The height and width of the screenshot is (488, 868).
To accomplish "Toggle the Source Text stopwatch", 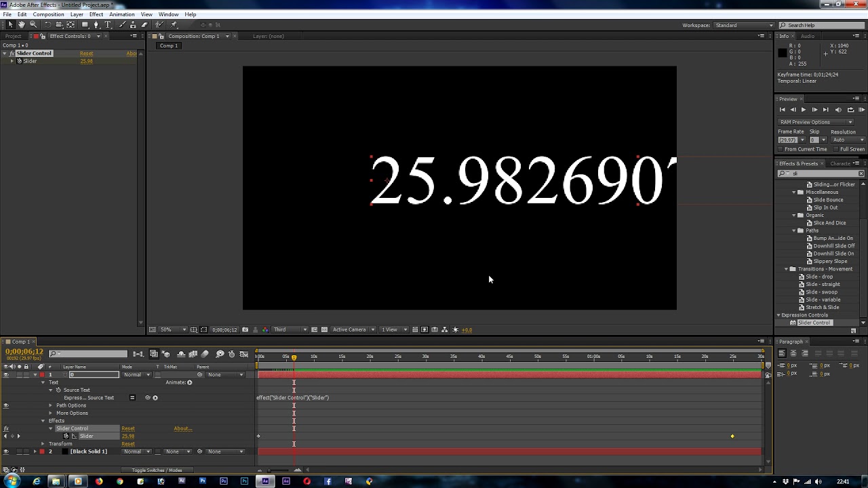I will click(x=58, y=390).
